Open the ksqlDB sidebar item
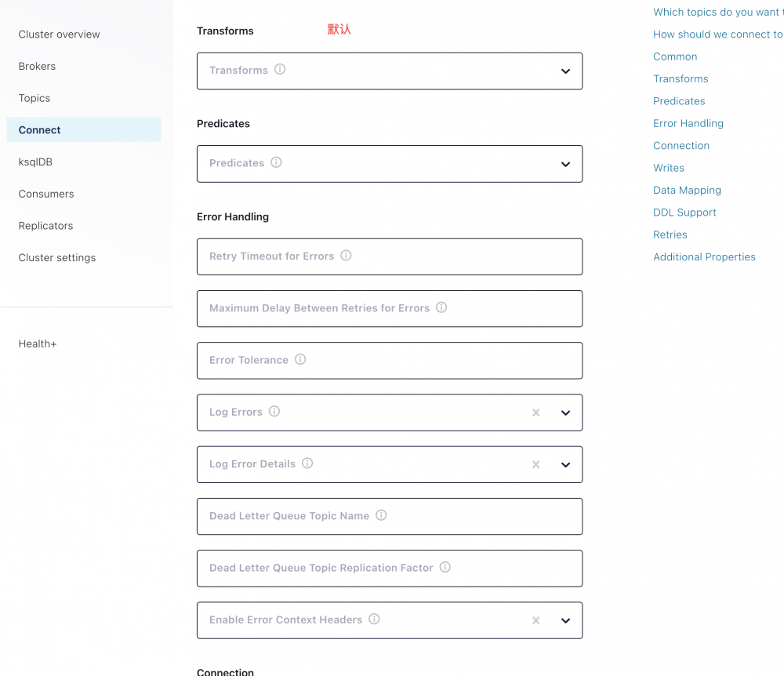Viewport: 784px width, 676px height. tap(35, 162)
